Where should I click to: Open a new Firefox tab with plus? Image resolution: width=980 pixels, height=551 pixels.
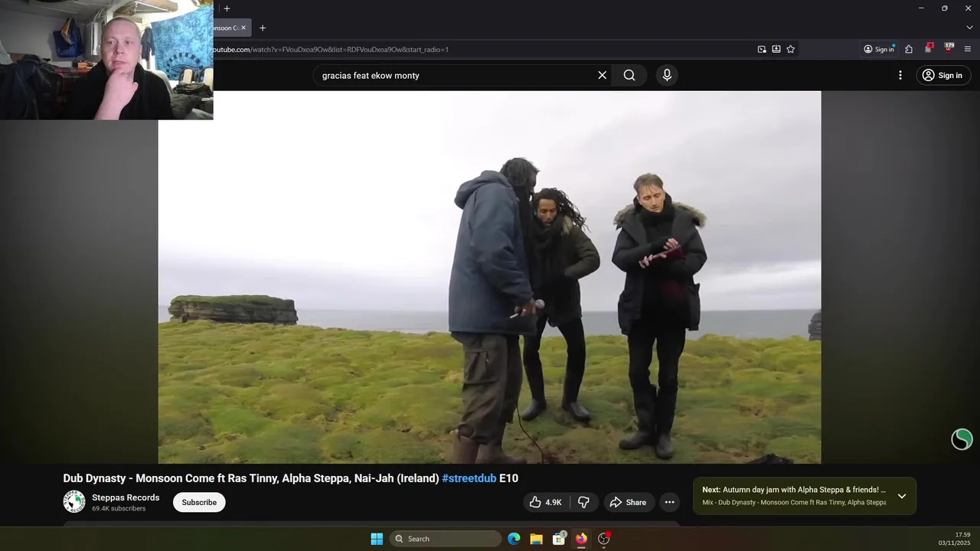pos(263,28)
